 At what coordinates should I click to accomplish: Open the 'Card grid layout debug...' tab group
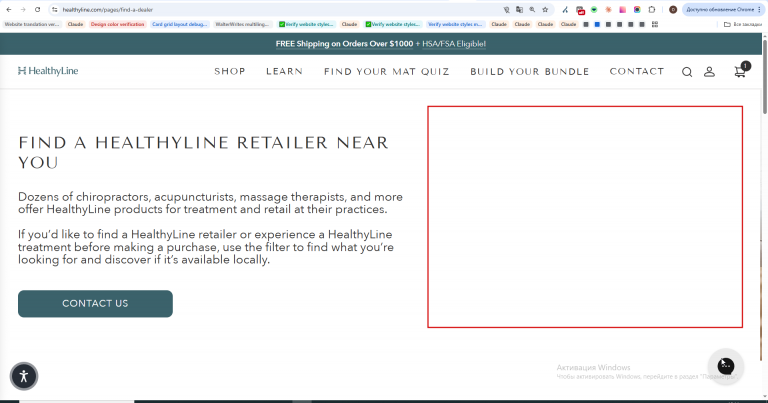(180, 24)
